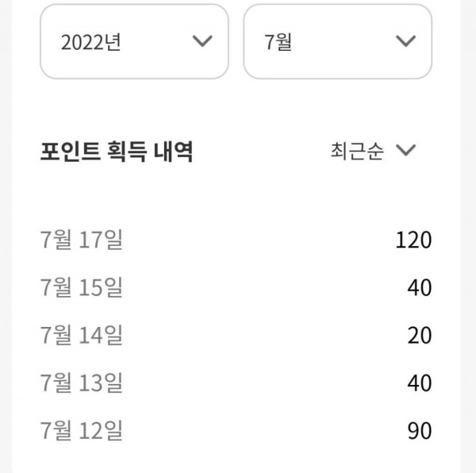
Task: Select the 7월 17일 entry
Action: [x=82, y=240]
